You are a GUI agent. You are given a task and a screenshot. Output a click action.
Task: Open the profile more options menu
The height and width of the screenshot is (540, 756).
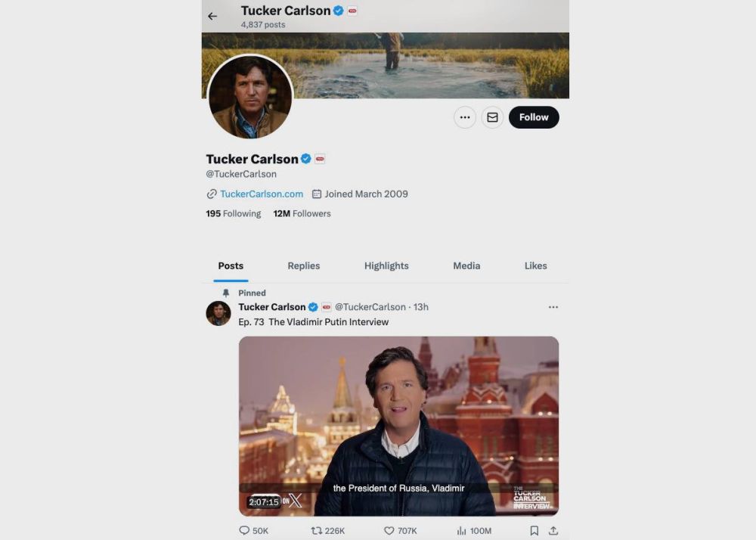(x=465, y=117)
